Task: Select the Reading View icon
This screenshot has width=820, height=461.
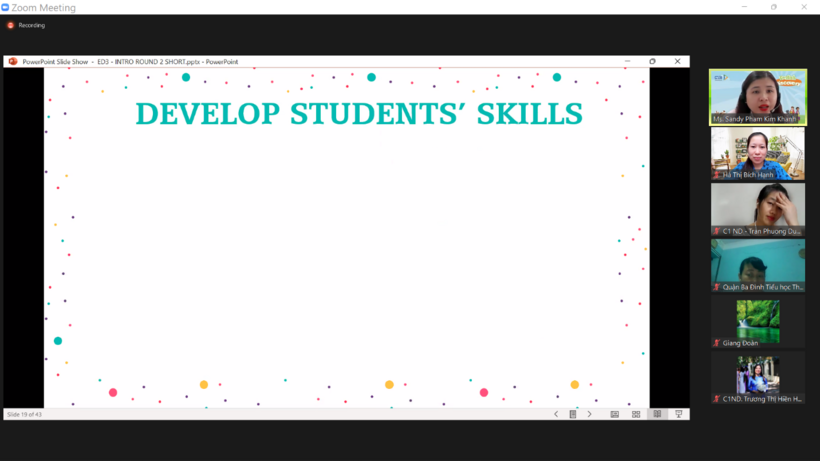Action: coord(657,414)
